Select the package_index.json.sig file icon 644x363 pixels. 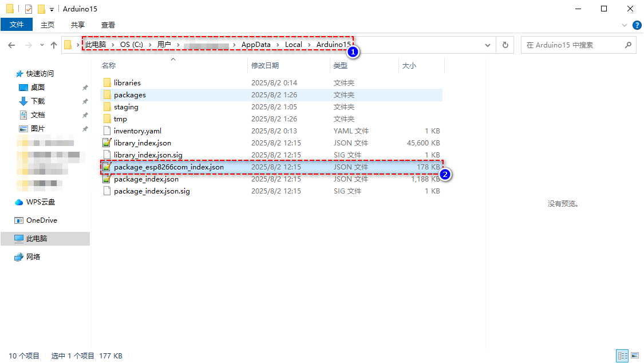[x=107, y=191]
